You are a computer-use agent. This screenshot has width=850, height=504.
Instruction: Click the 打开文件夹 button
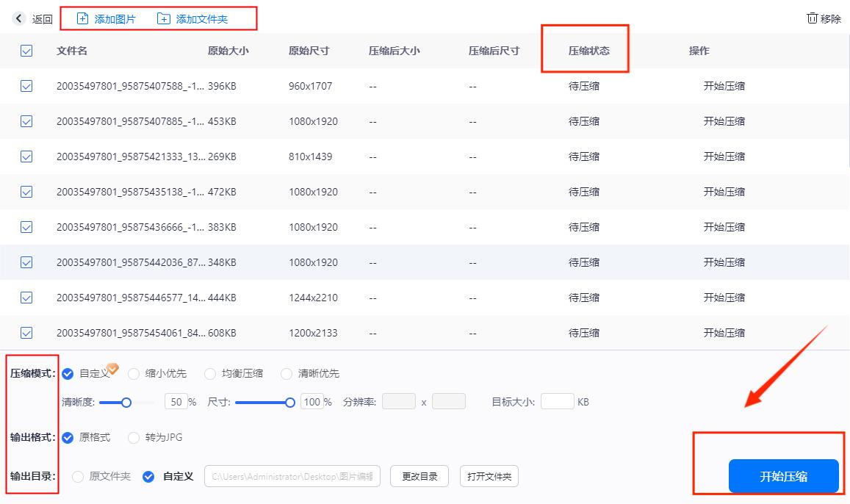[x=489, y=476]
